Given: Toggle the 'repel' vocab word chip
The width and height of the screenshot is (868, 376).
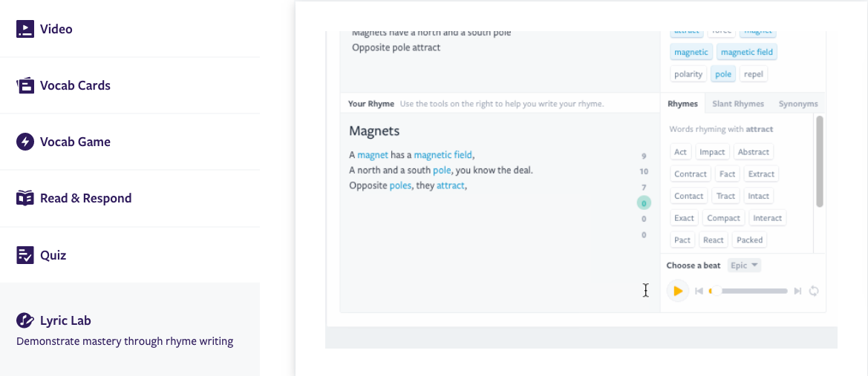Looking at the screenshot, I should [754, 74].
